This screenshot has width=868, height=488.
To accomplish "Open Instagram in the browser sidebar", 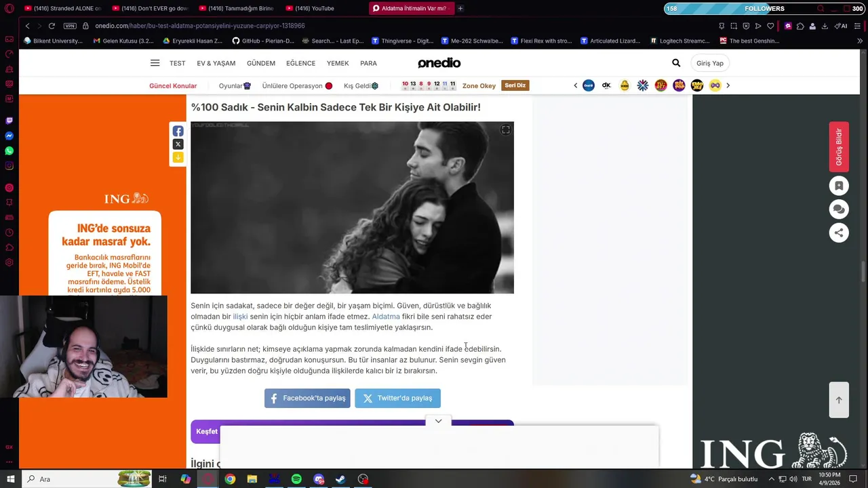I will tap(9, 166).
